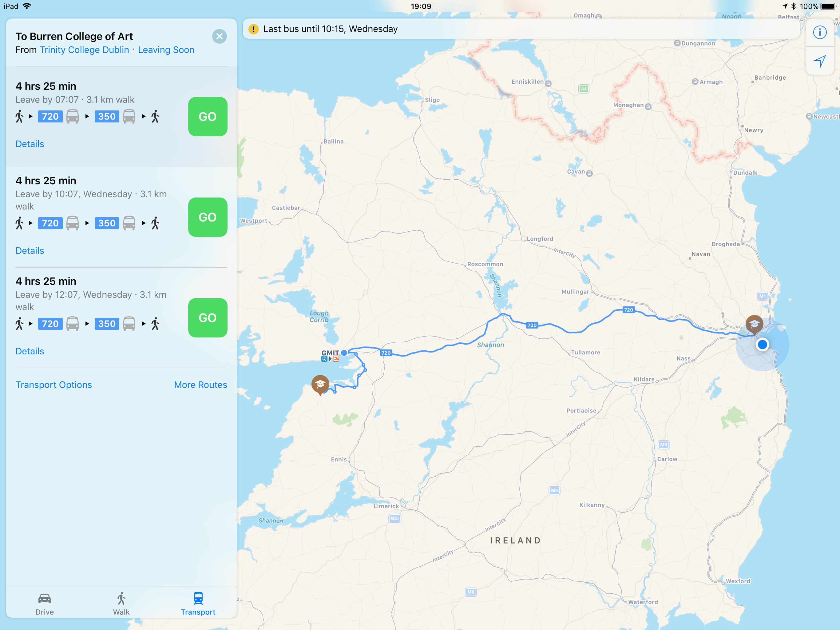Change origin Trinity College Dublin

tap(84, 50)
